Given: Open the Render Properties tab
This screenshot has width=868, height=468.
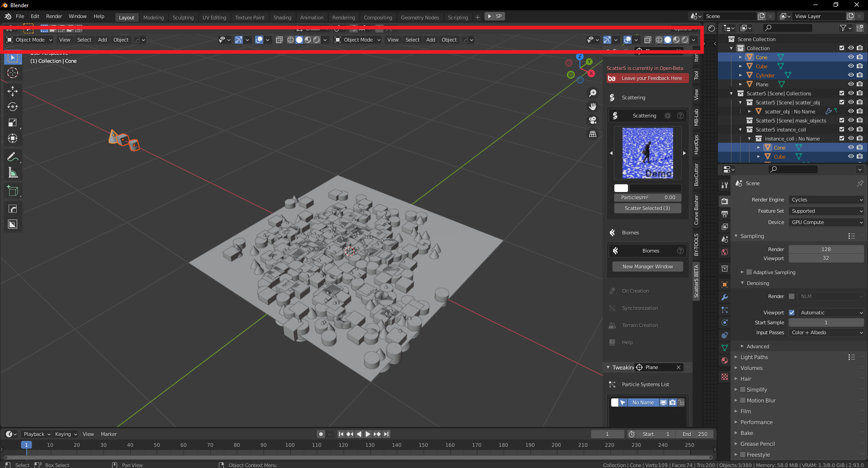Looking at the screenshot, I should click(x=725, y=201).
